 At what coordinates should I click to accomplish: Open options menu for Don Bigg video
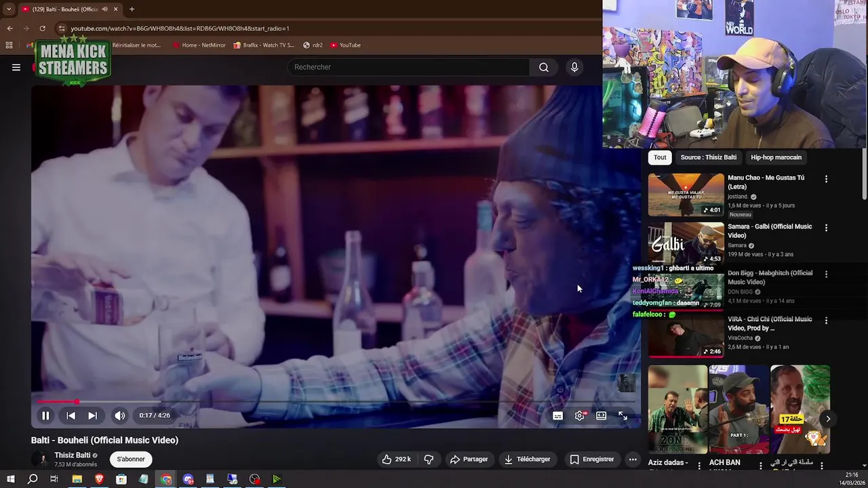point(826,274)
